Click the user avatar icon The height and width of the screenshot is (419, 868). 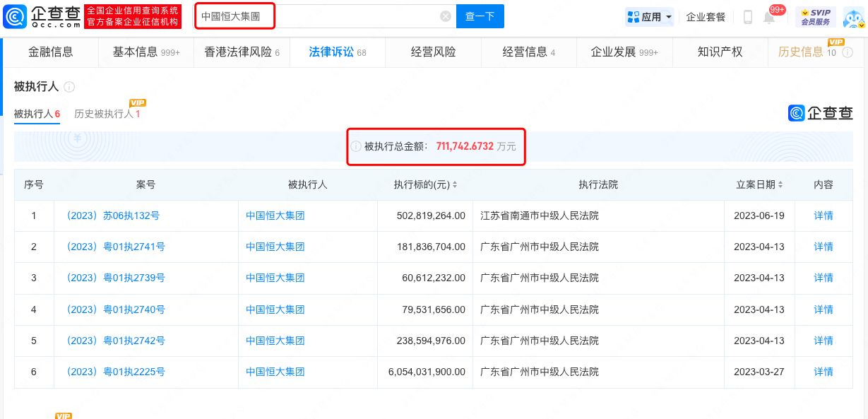855,17
